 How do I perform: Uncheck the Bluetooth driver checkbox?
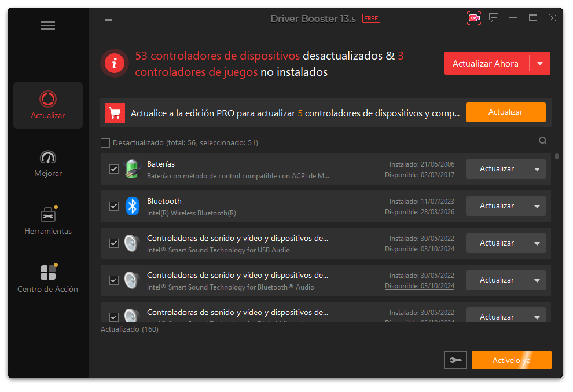coord(114,206)
